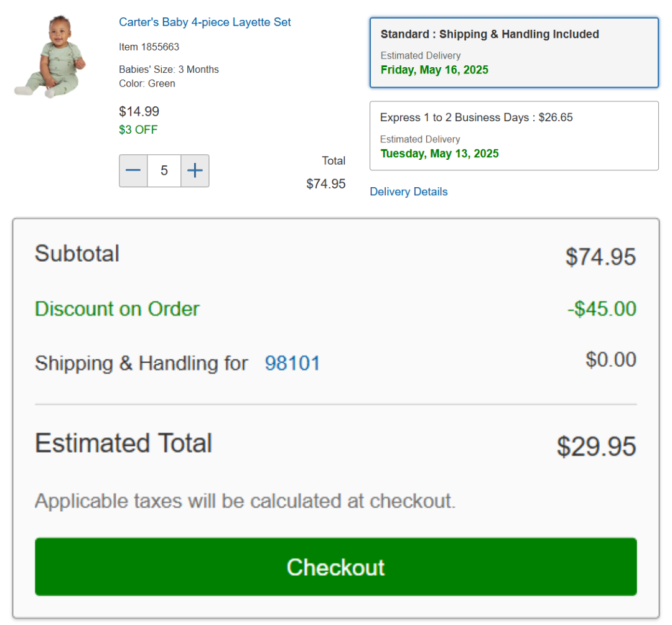Open the Delivery Details link
672x625 pixels.
[x=408, y=192]
